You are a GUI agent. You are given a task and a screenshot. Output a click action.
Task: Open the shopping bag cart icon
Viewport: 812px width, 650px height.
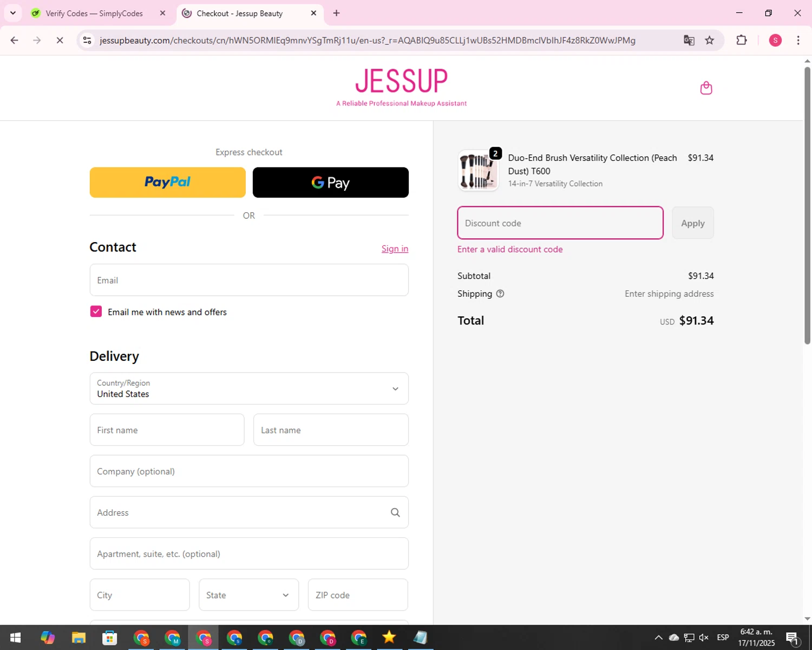[706, 88]
